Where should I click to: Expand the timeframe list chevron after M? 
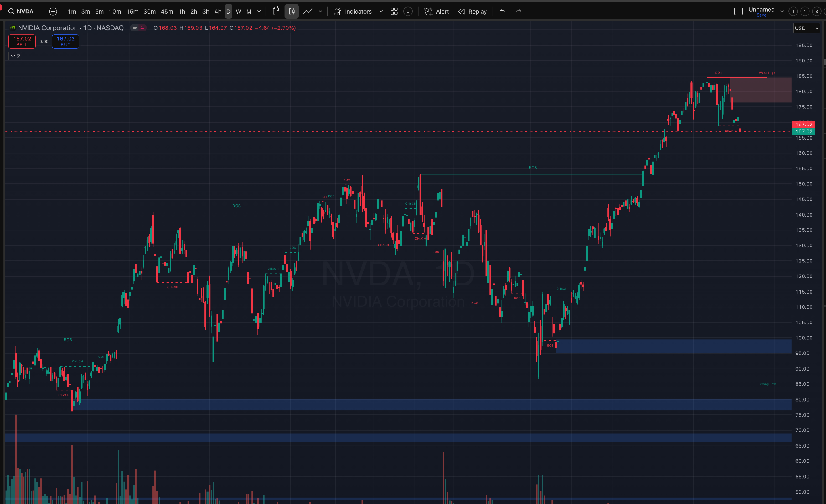(x=259, y=11)
